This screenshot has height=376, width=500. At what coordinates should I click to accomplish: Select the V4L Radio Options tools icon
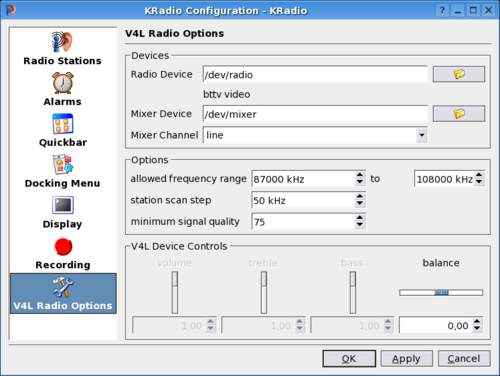pos(62,287)
